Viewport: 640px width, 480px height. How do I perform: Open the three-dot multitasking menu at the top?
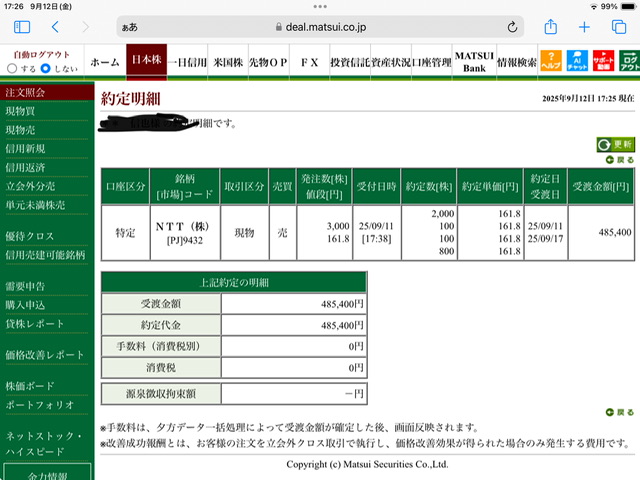pos(320,7)
